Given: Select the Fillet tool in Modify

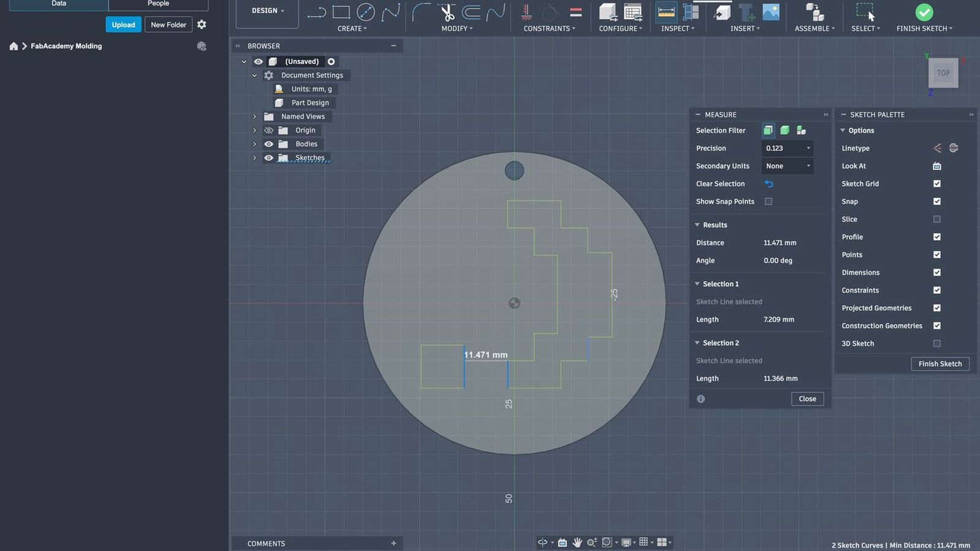Looking at the screenshot, I should click(x=421, y=12).
